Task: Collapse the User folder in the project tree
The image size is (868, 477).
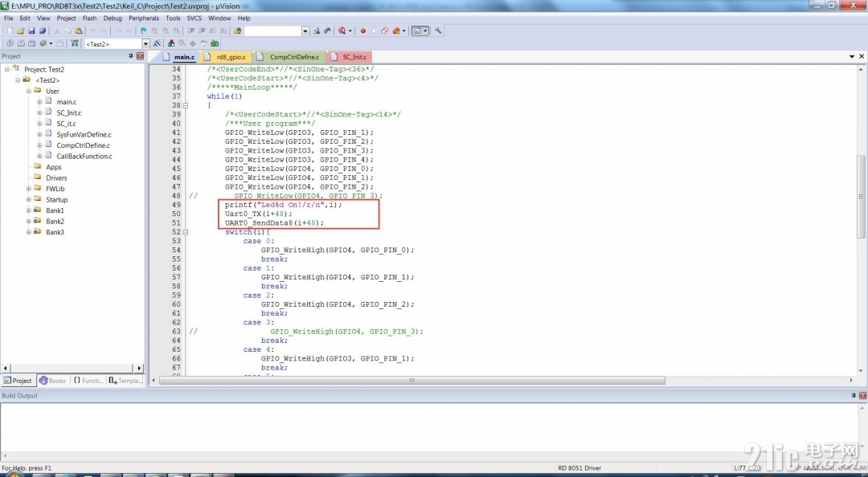Action: 29,91
